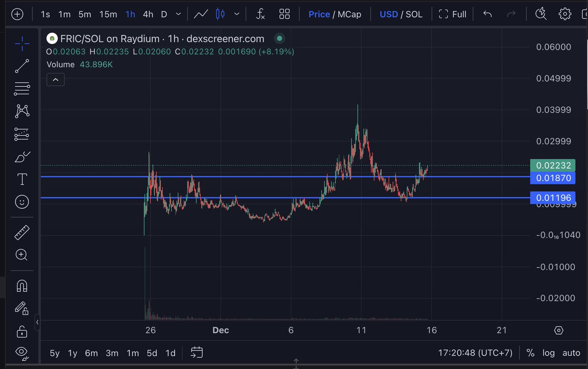Open the emoji icons tool
The height and width of the screenshot is (369, 588).
pyautogui.click(x=22, y=201)
